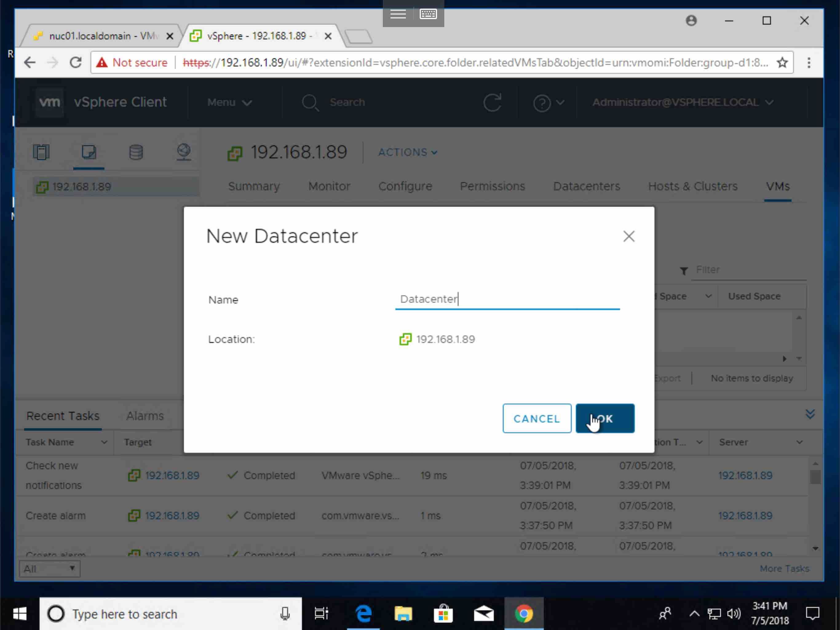Switch to the Datacenters tab

coord(586,186)
